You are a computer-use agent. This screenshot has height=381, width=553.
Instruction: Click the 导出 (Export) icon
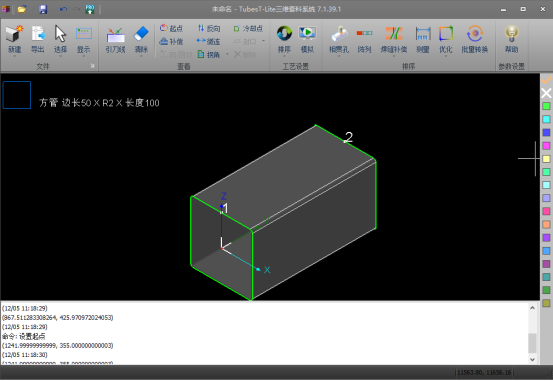point(38,39)
